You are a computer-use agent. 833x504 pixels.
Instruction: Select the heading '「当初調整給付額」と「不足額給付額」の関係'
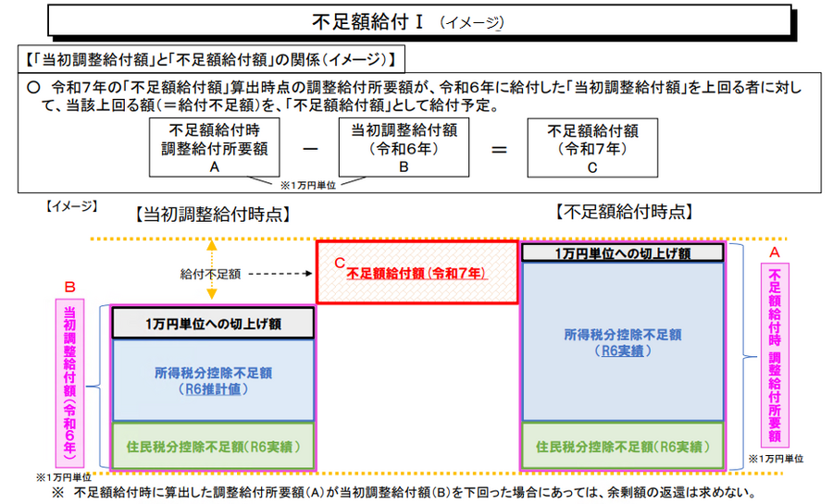click(x=211, y=59)
